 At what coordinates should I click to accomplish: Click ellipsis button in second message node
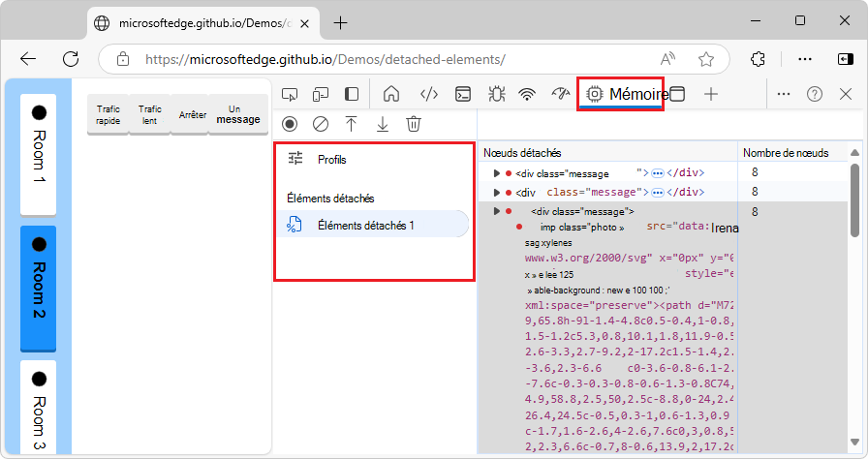[x=658, y=193]
